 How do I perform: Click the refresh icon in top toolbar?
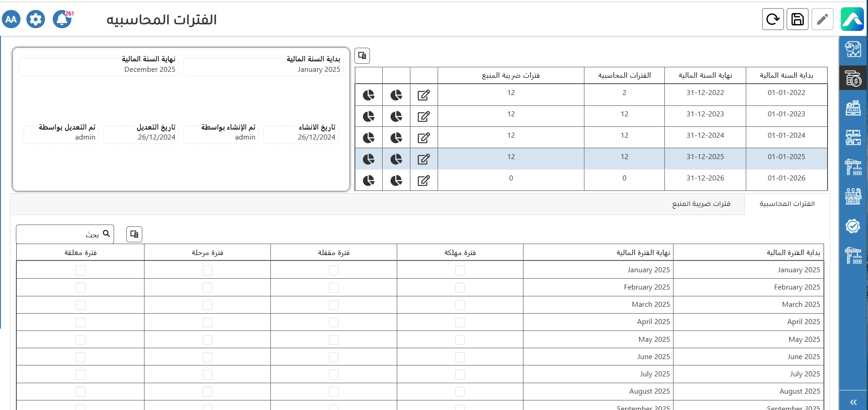coord(773,20)
